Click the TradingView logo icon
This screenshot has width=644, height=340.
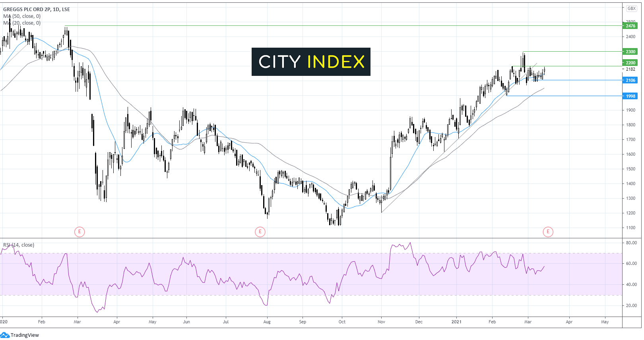tap(5, 335)
